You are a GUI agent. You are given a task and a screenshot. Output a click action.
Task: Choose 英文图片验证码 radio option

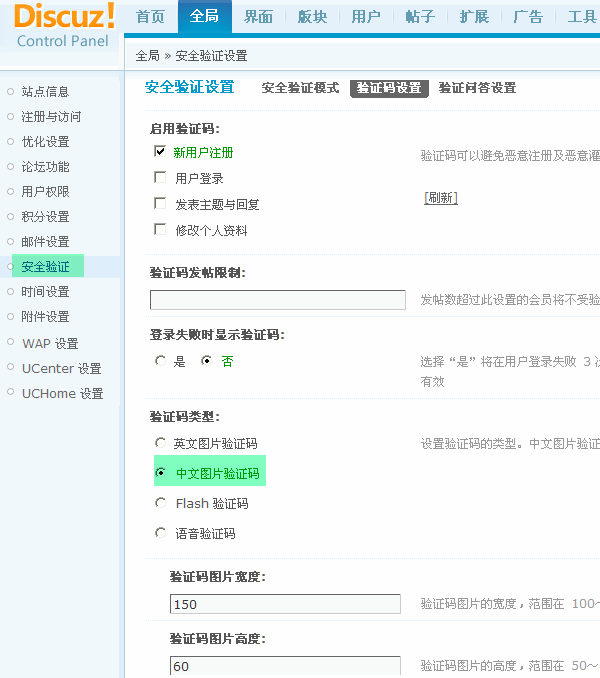coord(160,443)
